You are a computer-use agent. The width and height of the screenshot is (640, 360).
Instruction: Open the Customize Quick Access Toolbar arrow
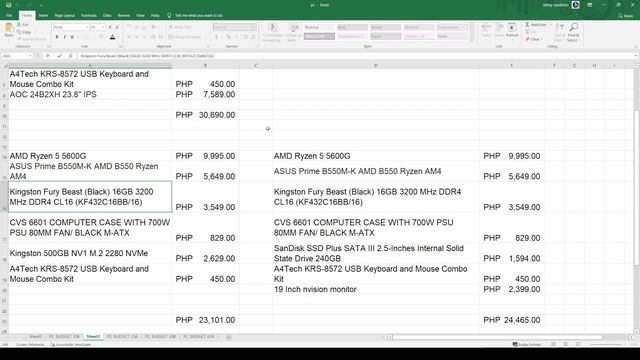click(41, 5)
